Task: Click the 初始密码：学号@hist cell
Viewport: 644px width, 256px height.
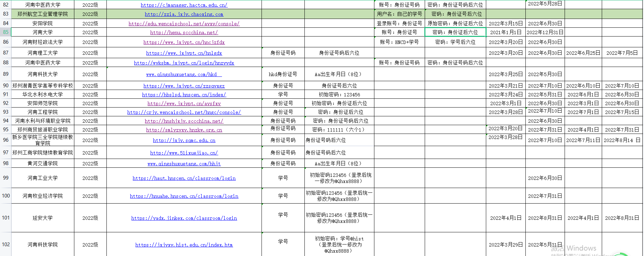Action: [x=339, y=245]
